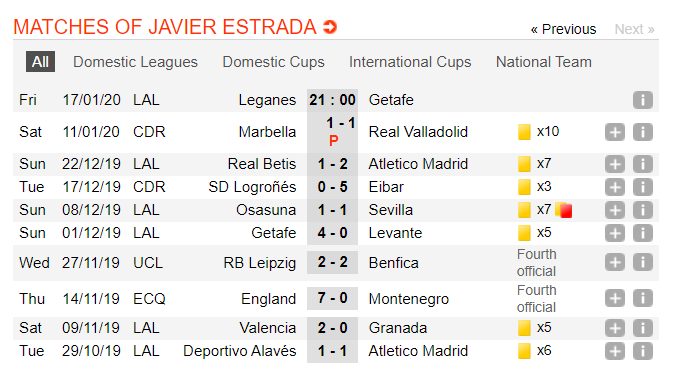Switch to International Cups tab
The width and height of the screenshot is (683, 375).
click(x=410, y=62)
